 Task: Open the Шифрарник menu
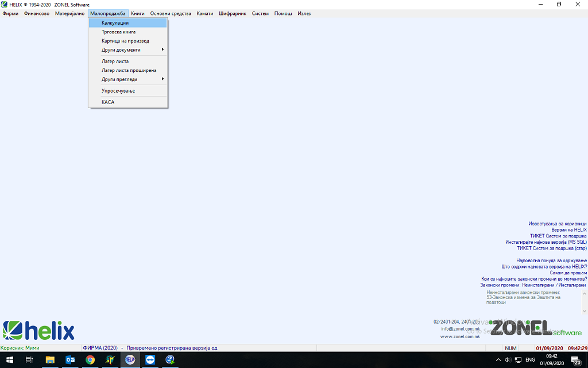click(x=232, y=13)
